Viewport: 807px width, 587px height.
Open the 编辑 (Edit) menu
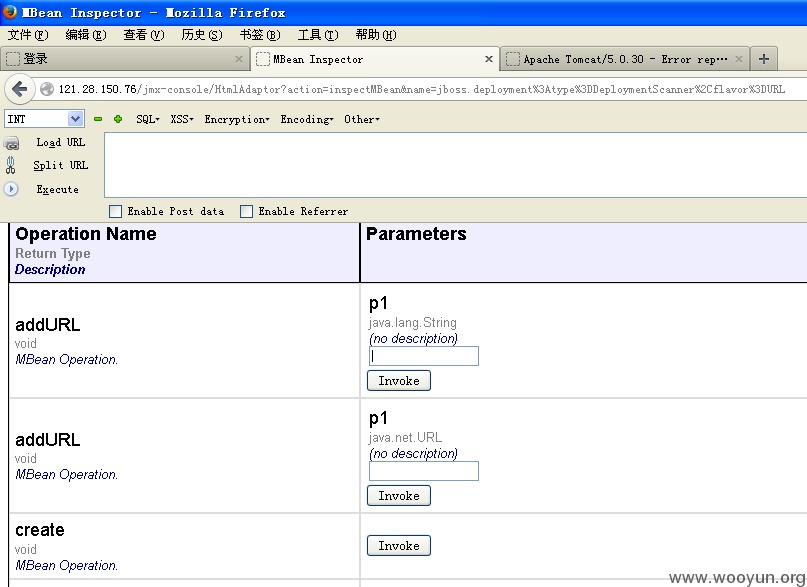pyautogui.click(x=86, y=35)
